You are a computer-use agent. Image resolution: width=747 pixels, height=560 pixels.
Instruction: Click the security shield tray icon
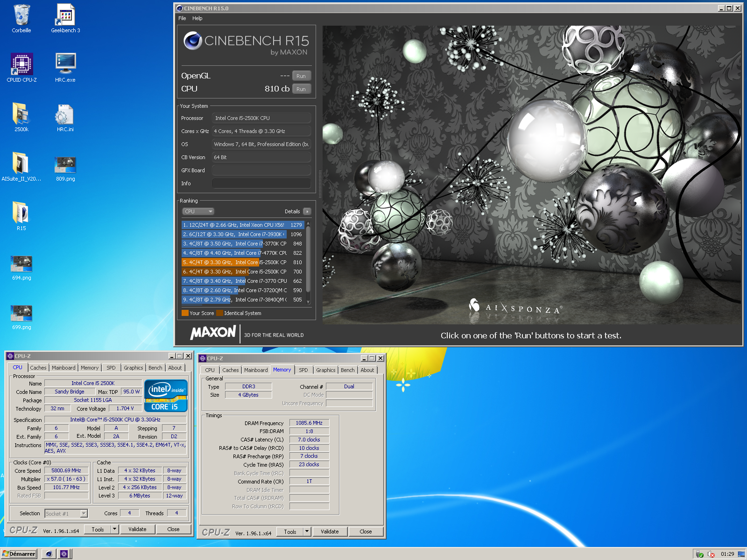click(699, 554)
